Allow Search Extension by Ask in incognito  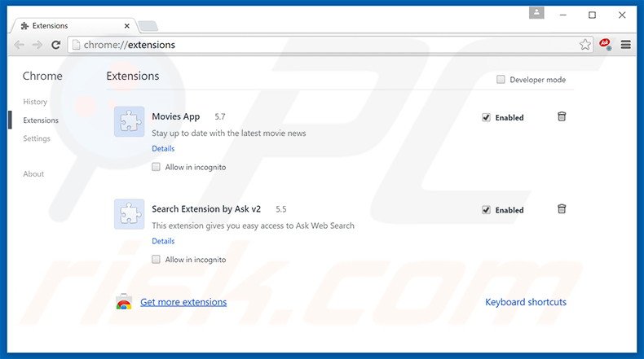point(156,259)
